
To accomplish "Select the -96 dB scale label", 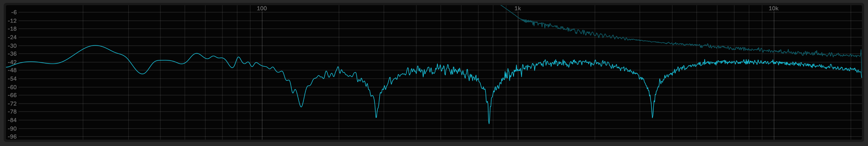I will coord(12,136).
